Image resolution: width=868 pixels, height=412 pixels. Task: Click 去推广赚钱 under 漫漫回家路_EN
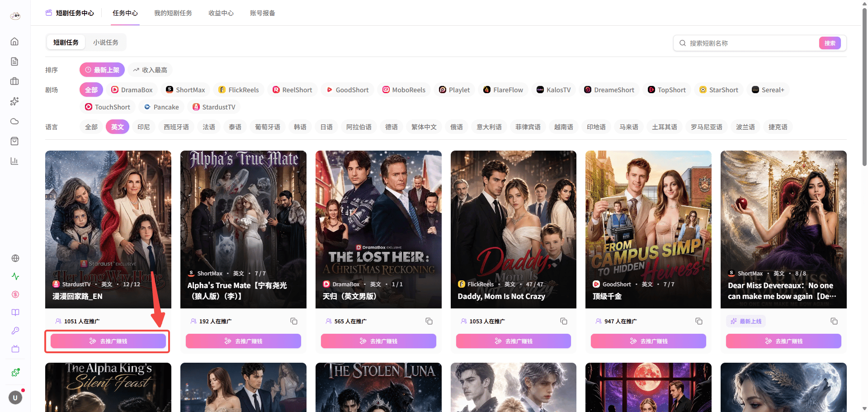point(108,341)
